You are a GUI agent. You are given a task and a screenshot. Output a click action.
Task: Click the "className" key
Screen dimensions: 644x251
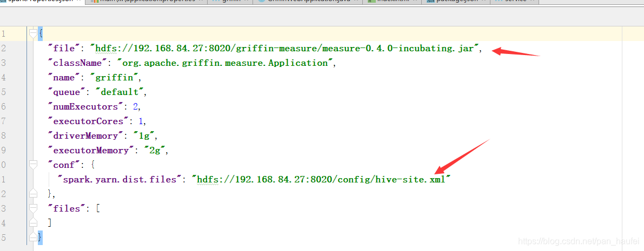(x=78, y=63)
